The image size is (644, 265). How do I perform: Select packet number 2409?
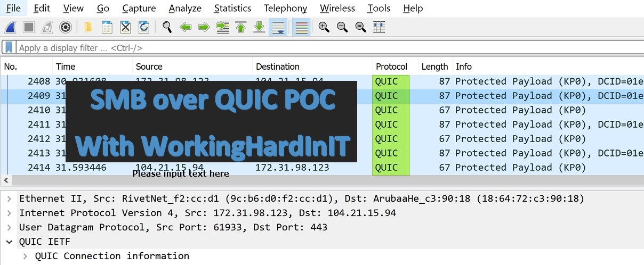[322, 96]
